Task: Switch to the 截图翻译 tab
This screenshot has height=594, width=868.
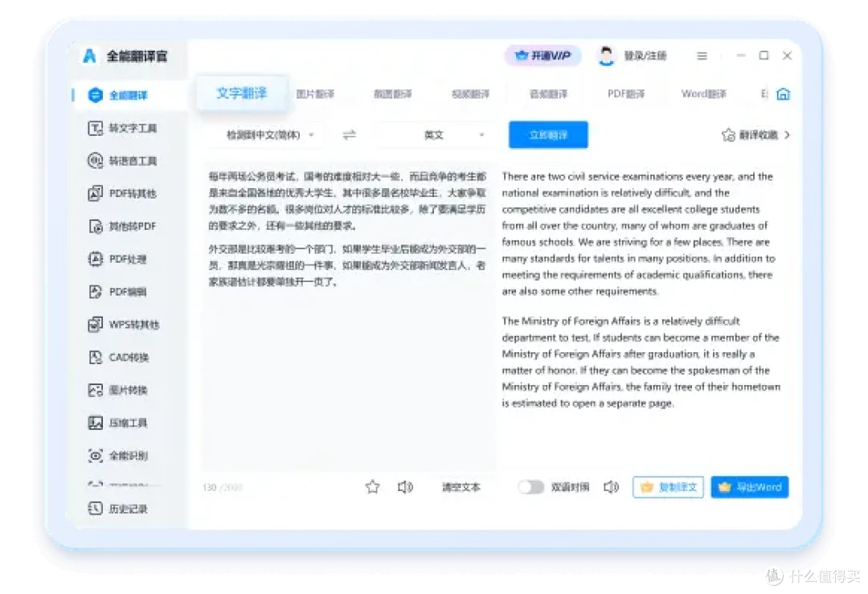Action: click(392, 94)
